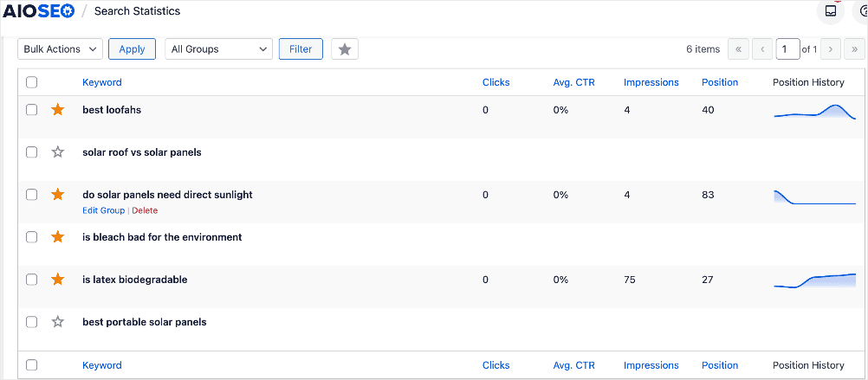Unstar the 'best loofahs' keyword
Viewport: 868px width, 380px height.
click(57, 110)
